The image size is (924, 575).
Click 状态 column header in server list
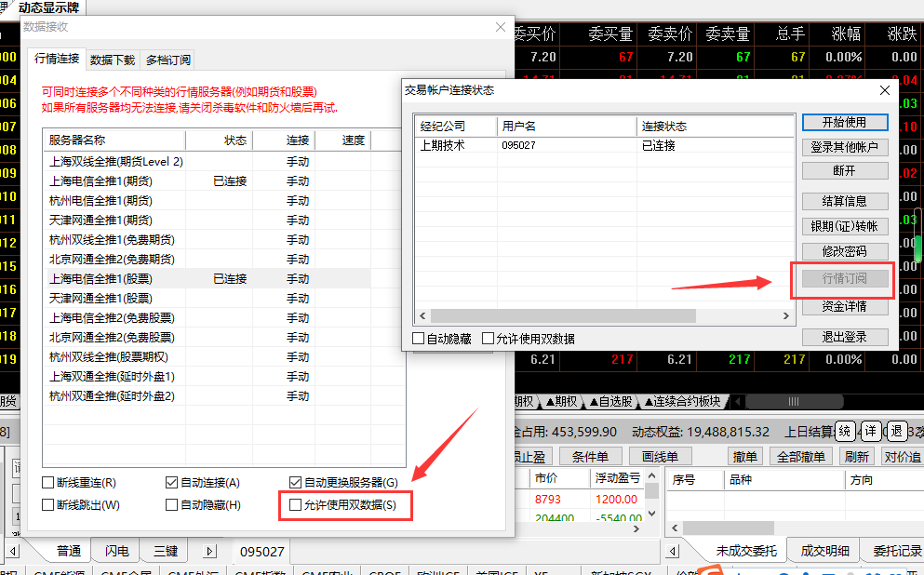(x=220, y=140)
